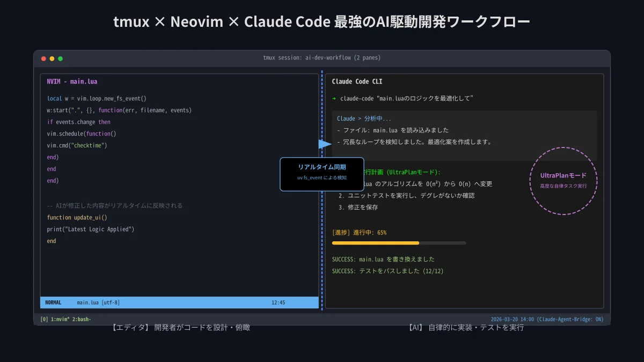Click the vim.cmd("checktime") line
Image resolution: width=644 pixels, height=362 pixels.
[77, 146]
